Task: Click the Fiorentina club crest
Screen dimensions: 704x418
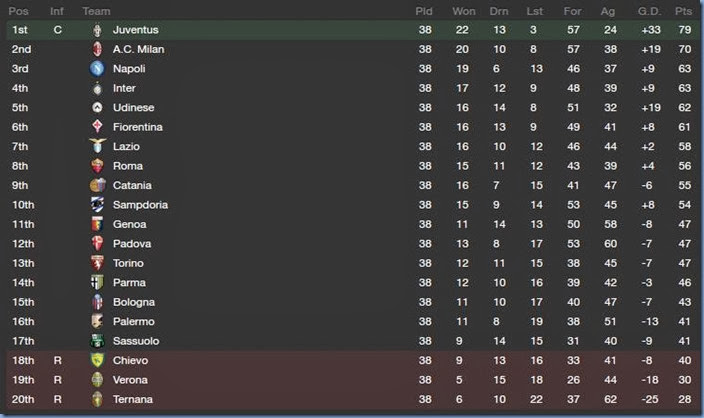Action: [x=97, y=127]
